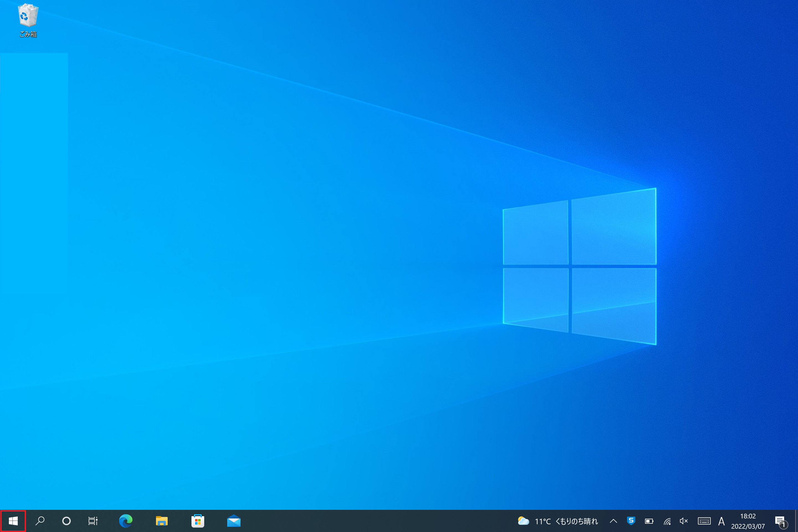Open clock and calendar showing 18:02
Screen dimensions: 798x532
point(748,521)
